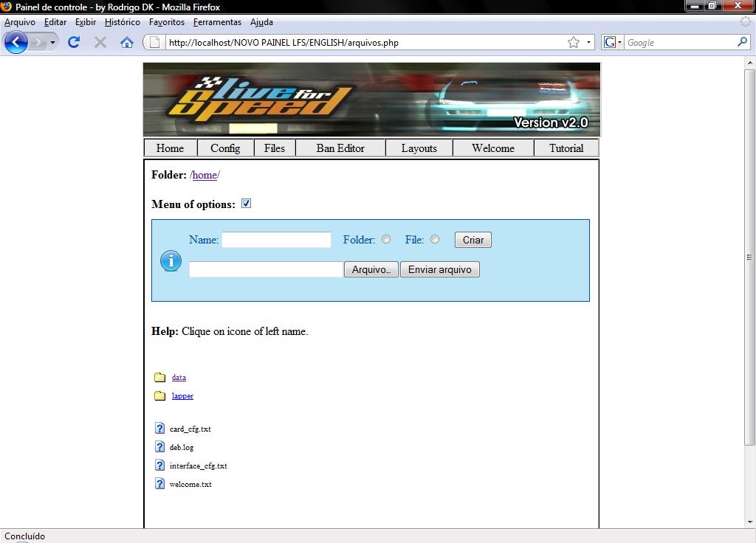
Task: Bookmark page with the star icon
Action: pyautogui.click(x=573, y=42)
